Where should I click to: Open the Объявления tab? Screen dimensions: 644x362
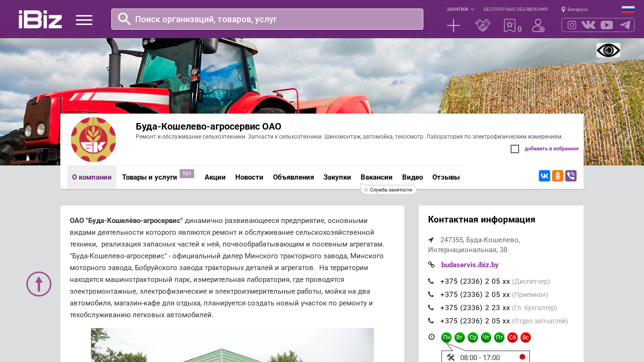293,177
